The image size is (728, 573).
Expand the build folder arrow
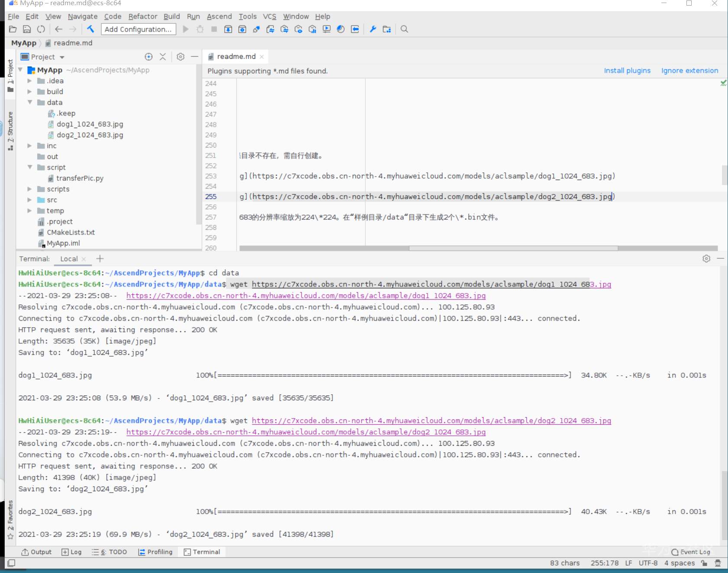click(29, 91)
